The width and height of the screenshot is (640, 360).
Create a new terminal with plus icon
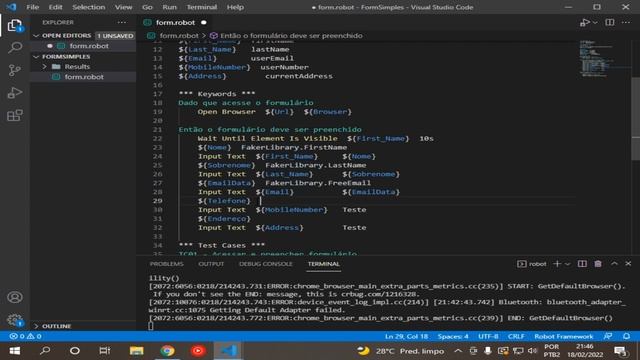click(557, 264)
